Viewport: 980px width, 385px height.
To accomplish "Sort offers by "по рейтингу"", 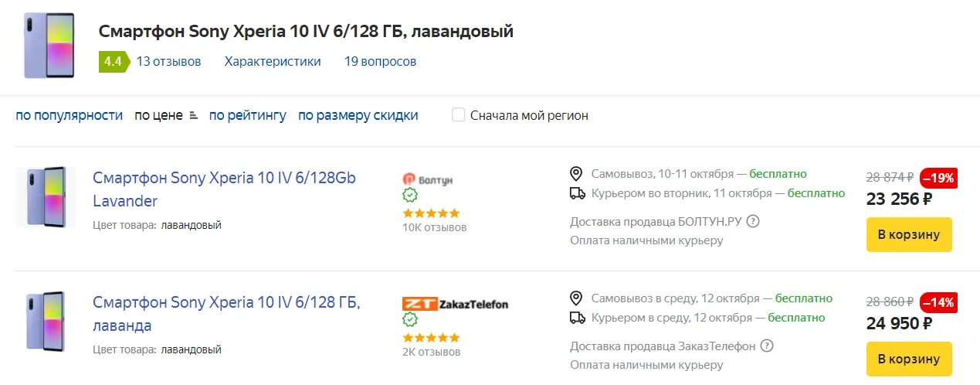I will [x=247, y=115].
